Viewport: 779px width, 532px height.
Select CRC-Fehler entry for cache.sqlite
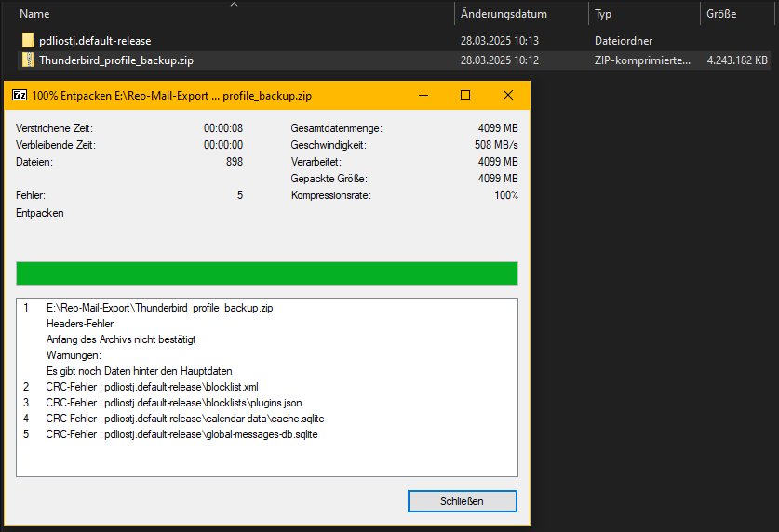tap(182, 419)
